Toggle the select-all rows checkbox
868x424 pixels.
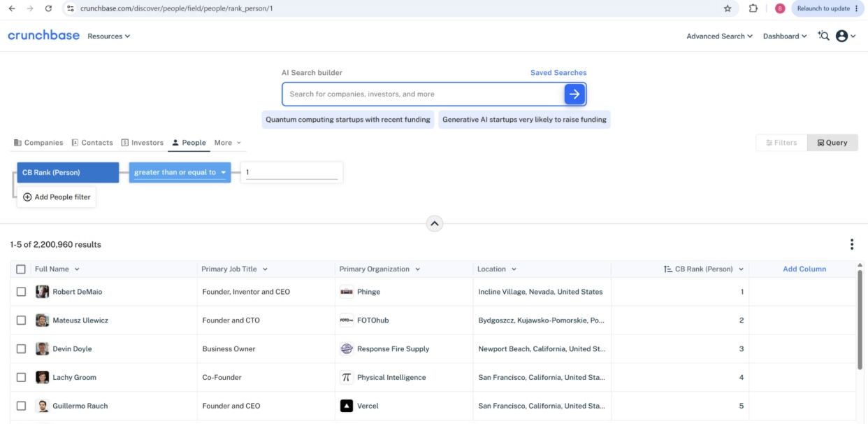[21, 269]
